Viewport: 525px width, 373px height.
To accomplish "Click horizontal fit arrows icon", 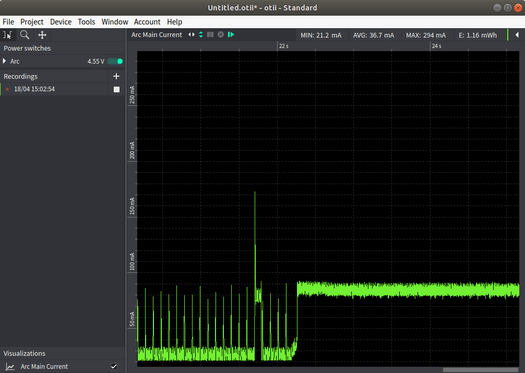I will click(x=192, y=34).
